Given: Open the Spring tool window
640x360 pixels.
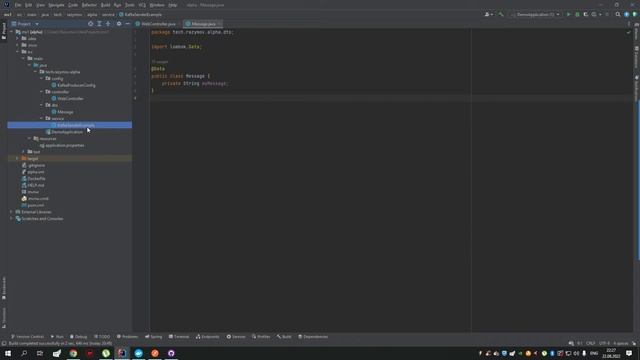Looking at the screenshot, I should (x=153, y=337).
